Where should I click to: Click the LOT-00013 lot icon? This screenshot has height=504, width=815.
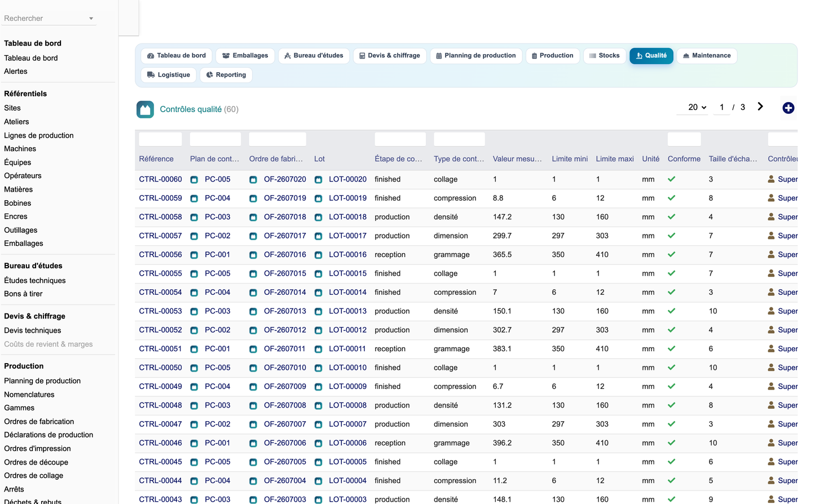(x=318, y=311)
